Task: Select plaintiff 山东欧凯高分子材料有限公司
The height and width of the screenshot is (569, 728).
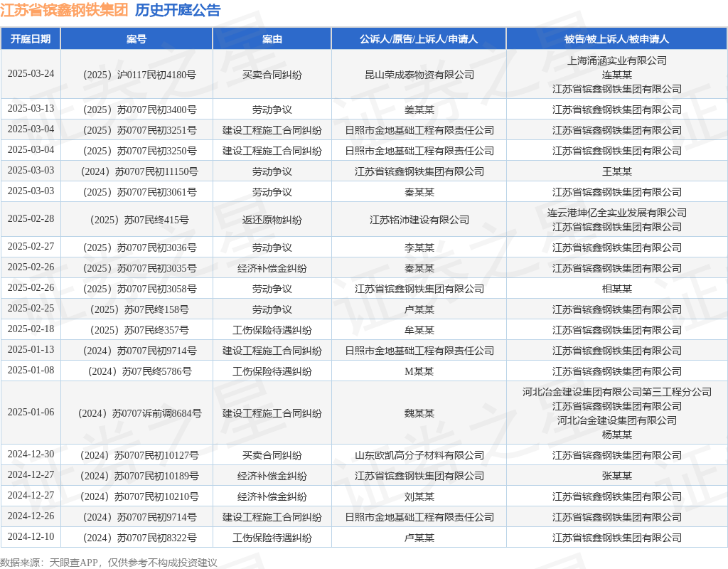Action: (419, 455)
